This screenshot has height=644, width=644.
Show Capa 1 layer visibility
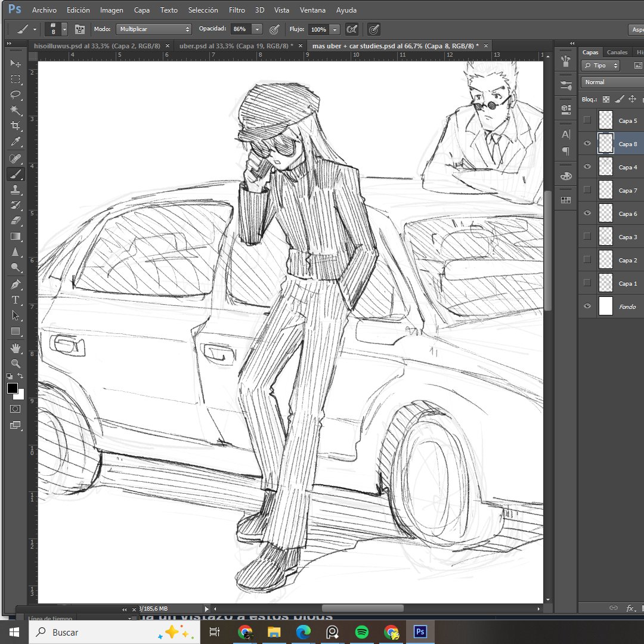pos(587,283)
